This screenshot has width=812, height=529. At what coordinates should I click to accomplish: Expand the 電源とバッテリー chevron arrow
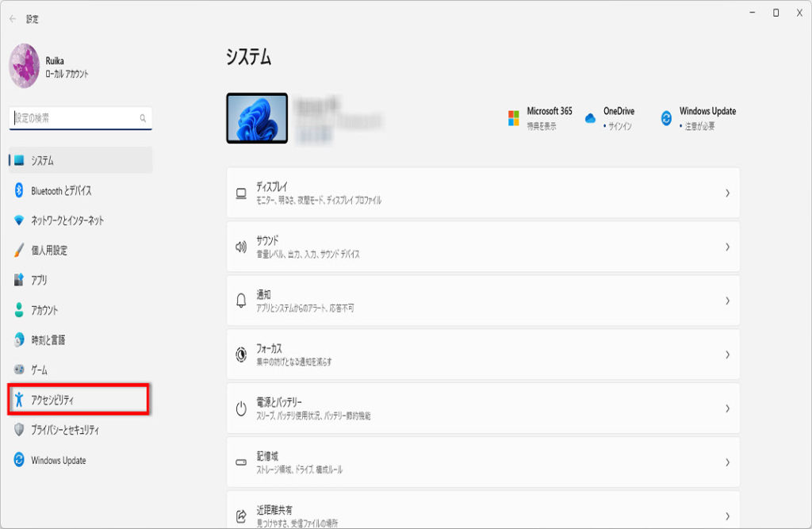click(x=726, y=408)
